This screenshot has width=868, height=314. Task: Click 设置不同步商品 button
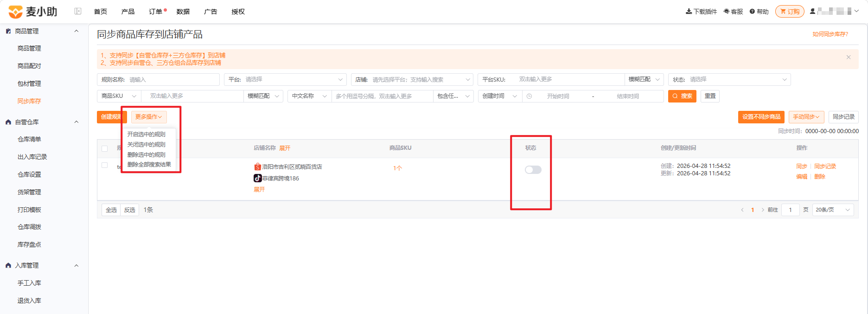coord(761,117)
